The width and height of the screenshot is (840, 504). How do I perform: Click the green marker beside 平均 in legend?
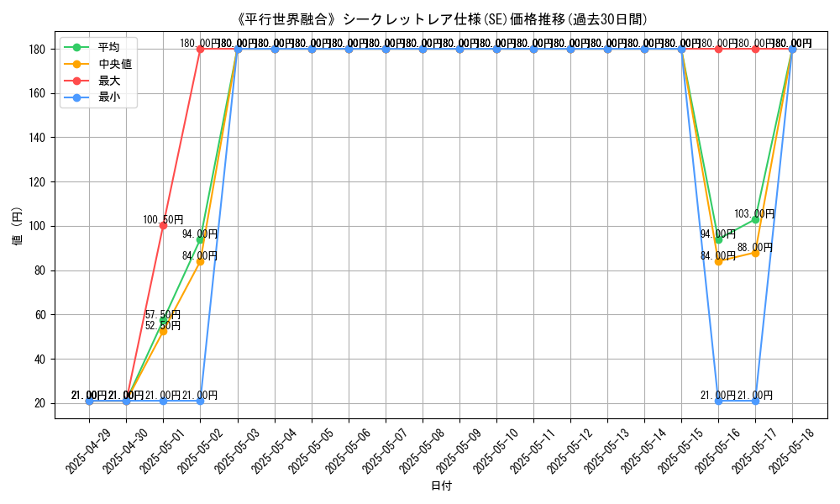click(77, 47)
